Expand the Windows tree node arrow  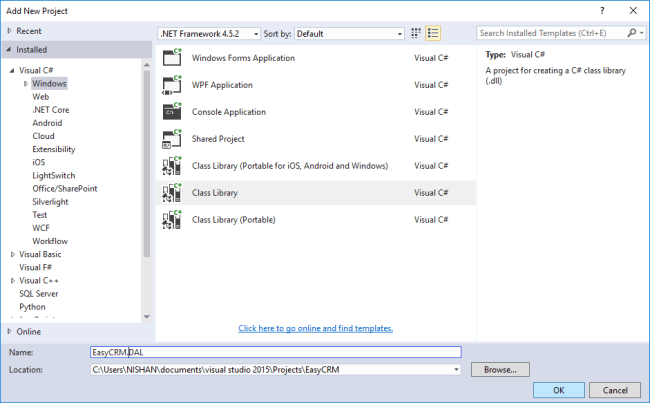(x=26, y=84)
